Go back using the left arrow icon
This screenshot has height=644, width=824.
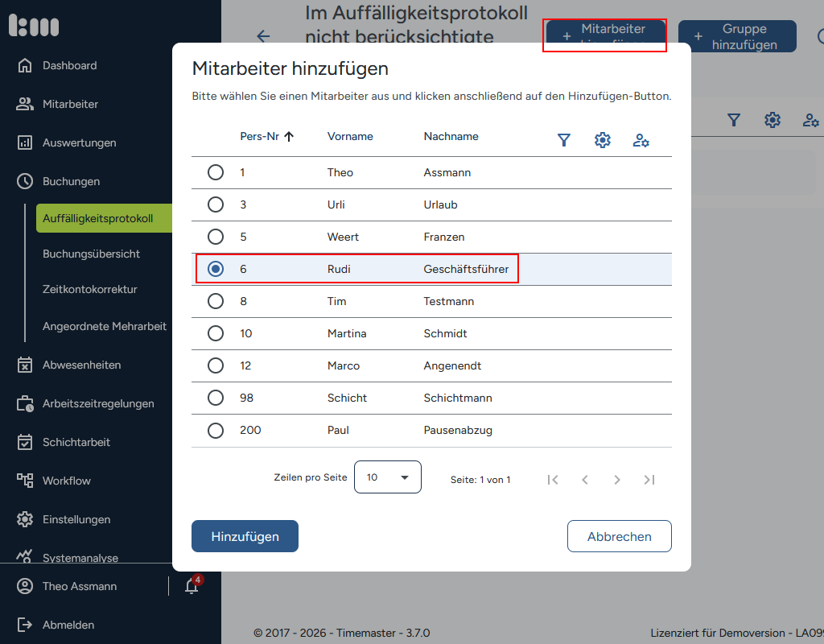pyautogui.click(x=263, y=35)
